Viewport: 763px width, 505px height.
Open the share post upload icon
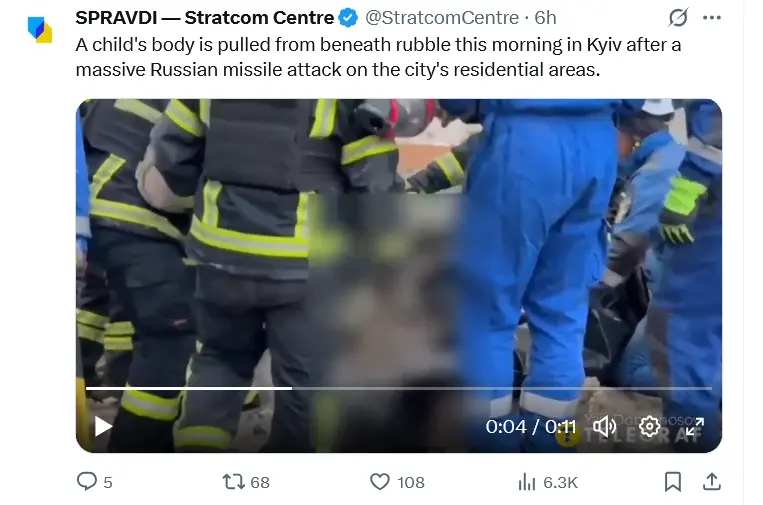point(711,482)
